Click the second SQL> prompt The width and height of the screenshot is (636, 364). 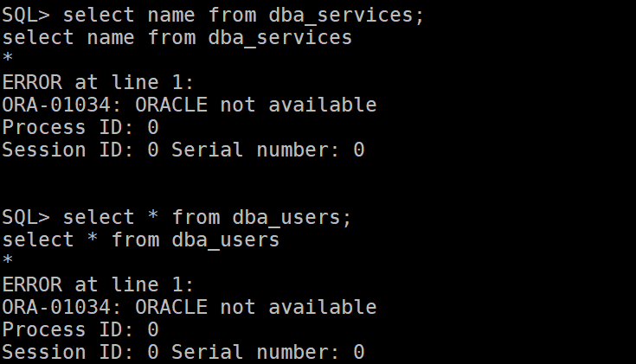click(x=26, y=218)
